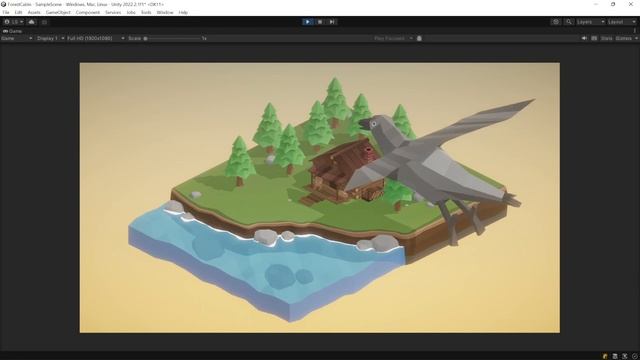Open the Services menu
Viewport: 640px width, 360px height.
[113, 12]
